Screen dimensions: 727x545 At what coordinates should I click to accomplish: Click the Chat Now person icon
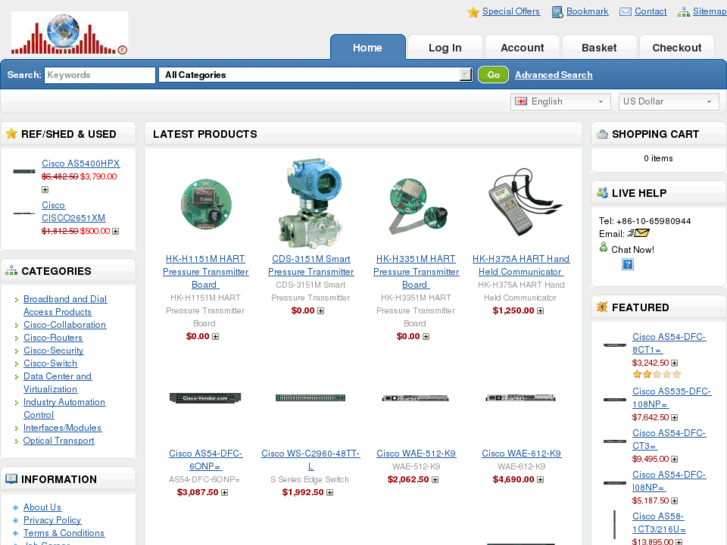(x=603, y=247)
